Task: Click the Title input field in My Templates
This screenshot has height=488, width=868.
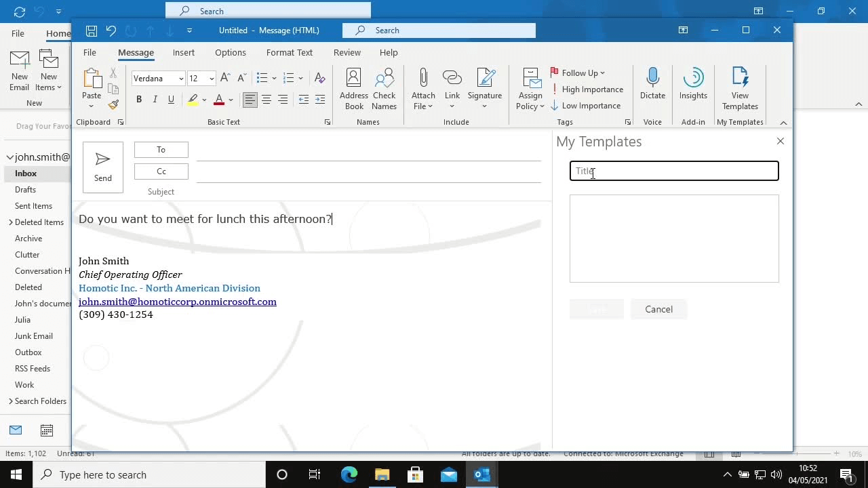Action: tap(673, 171)
